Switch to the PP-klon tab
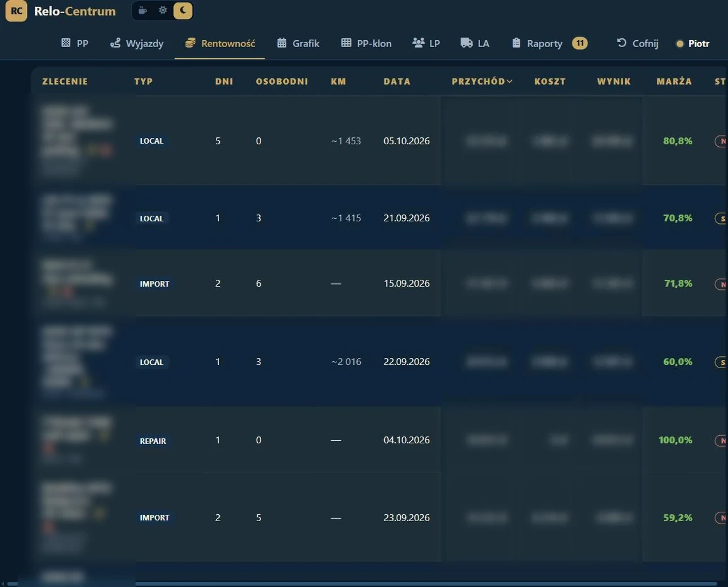 coord(367,43)
